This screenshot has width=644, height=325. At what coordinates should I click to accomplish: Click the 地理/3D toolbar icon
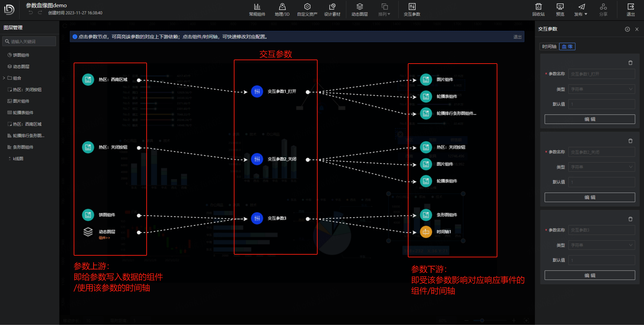[x=282, y=9]
